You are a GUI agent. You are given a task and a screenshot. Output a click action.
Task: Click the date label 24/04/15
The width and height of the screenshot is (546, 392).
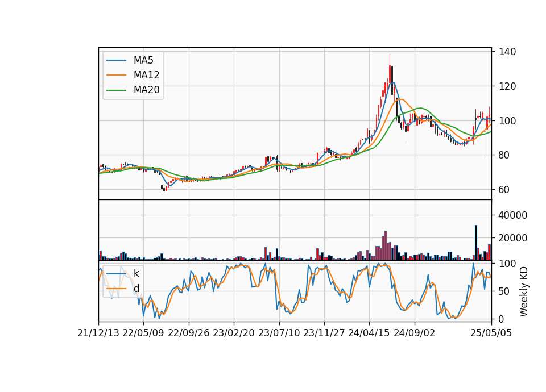coord(369,333)
